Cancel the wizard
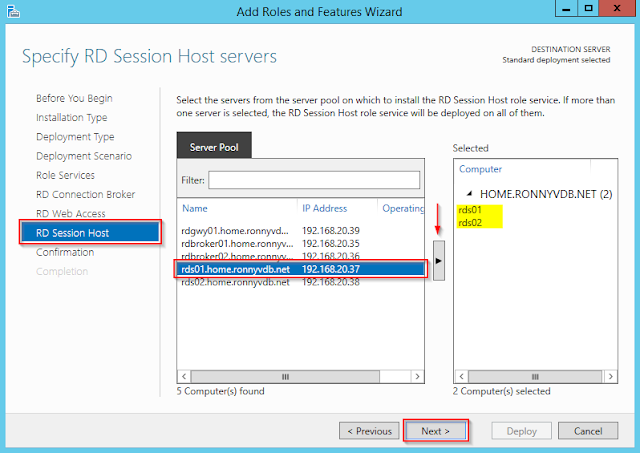640x453 pixels. (x=588, y=431)
